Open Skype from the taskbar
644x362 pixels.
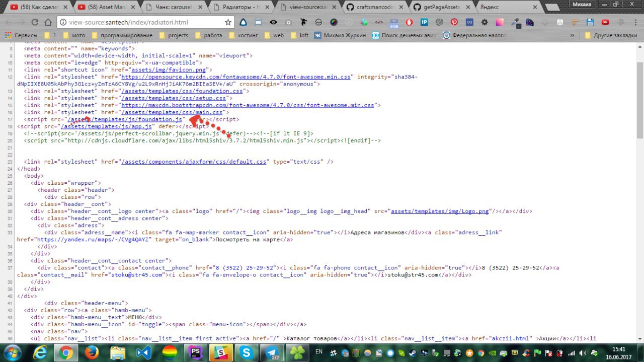[x=247, y=352]
